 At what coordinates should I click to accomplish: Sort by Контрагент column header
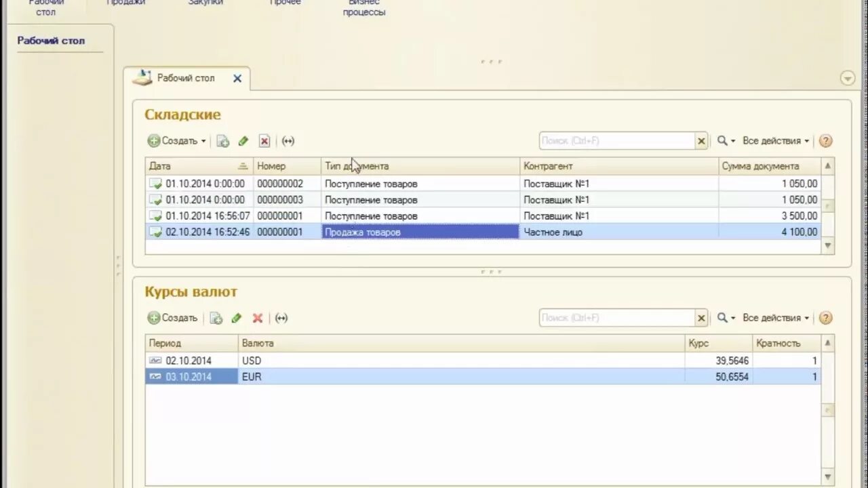point(619,166)
